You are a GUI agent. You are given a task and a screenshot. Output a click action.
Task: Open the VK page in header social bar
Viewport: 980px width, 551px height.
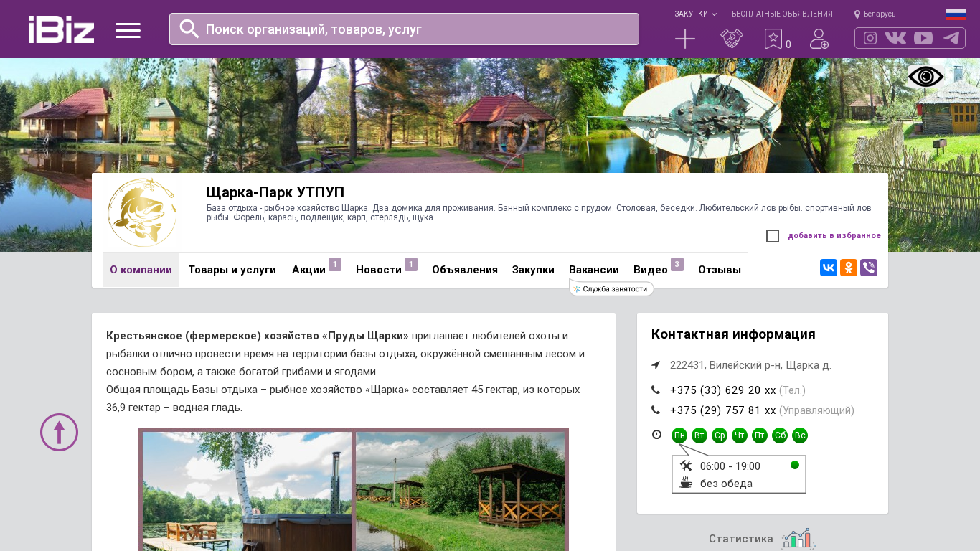(895, 38)
